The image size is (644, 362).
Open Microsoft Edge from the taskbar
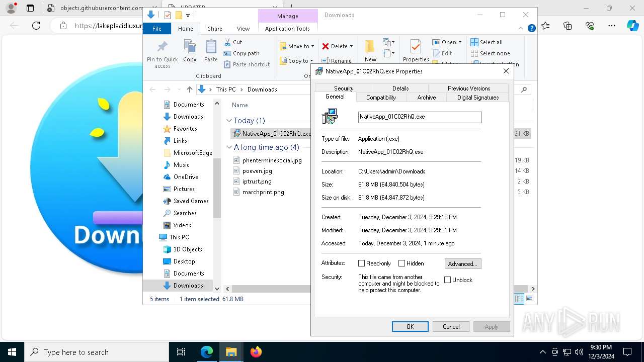(207, 352)
